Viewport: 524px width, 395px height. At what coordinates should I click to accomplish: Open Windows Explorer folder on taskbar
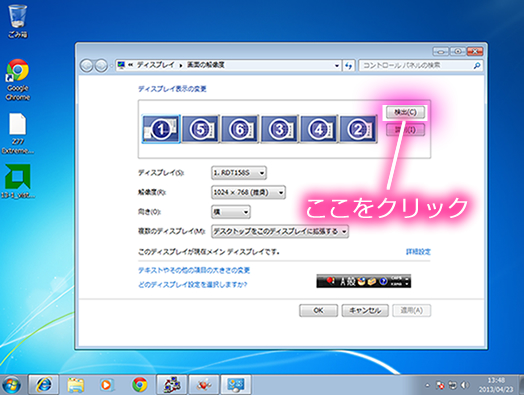pos(76,385)
